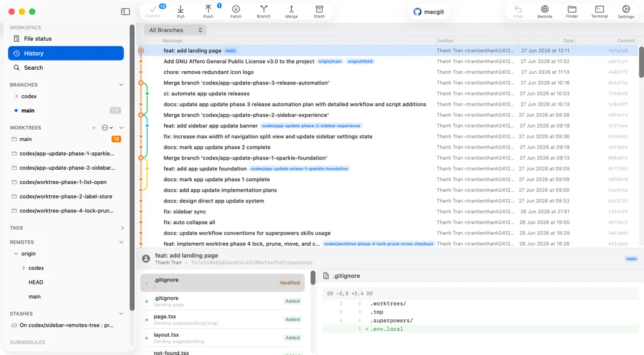
Task: Select commit 'docs: design direct app update system'
Action: click(387, 201)
